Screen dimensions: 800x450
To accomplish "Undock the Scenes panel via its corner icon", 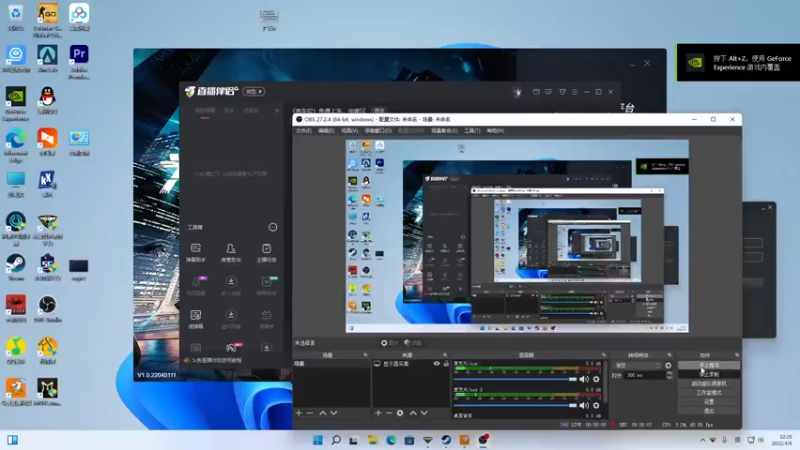I will click(365, 355).
